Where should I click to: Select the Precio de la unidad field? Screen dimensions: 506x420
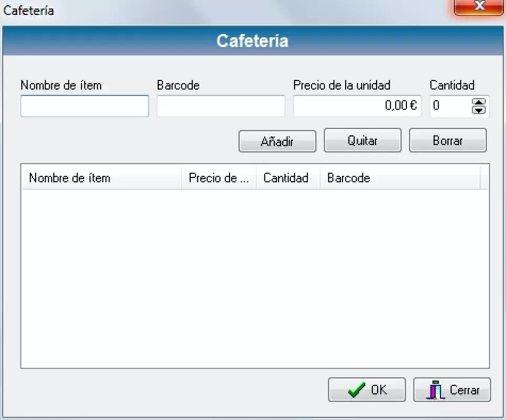[357, 106]
